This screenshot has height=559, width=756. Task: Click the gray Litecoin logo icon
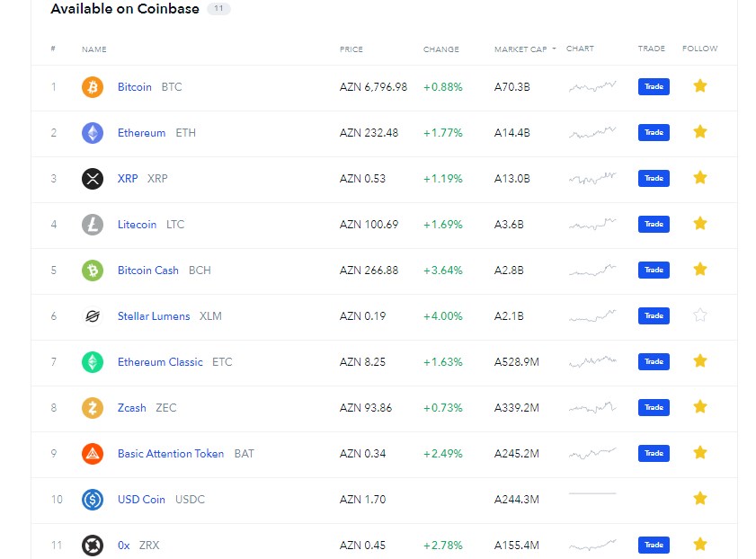click(x=93, y=225)
